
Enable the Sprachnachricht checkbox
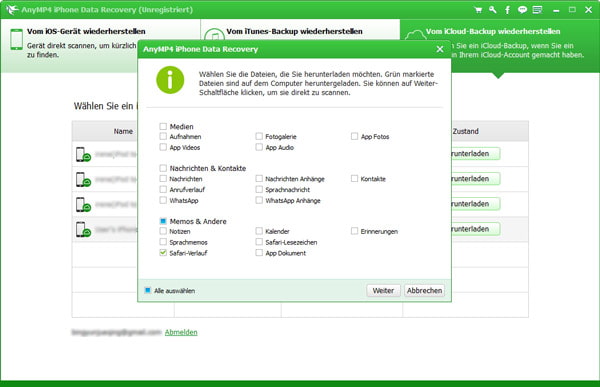(x=259, y=189)
